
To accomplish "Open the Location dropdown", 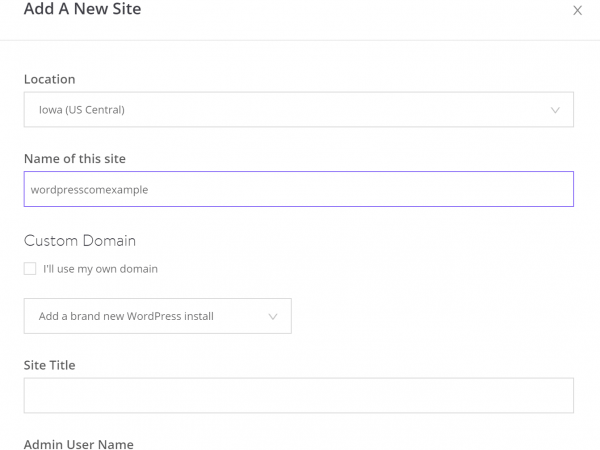I will click(x=298, y=110).
